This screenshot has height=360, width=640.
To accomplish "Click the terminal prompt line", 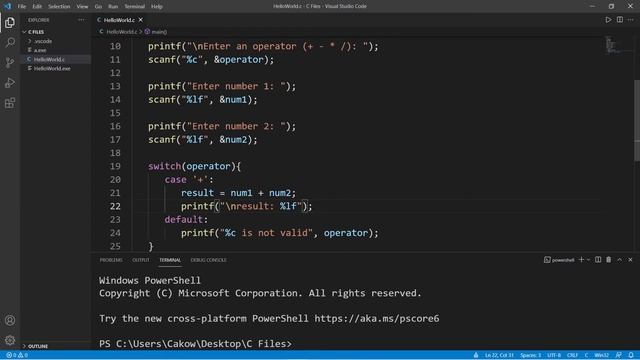I will (196, 344).
